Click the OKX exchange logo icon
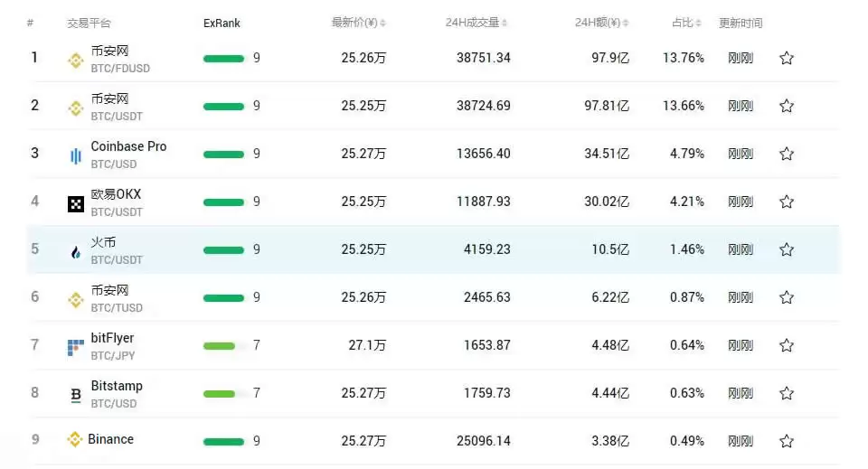The image size is (868, 469). tap(76, 203)
